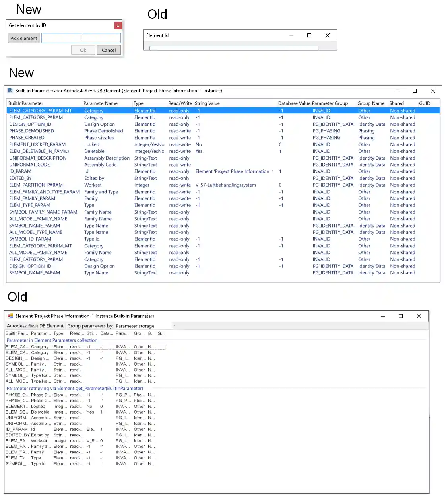Focus the element ID text field beside Pick element
The width and height of the screenshot is (448, 498).
(81, 38)
